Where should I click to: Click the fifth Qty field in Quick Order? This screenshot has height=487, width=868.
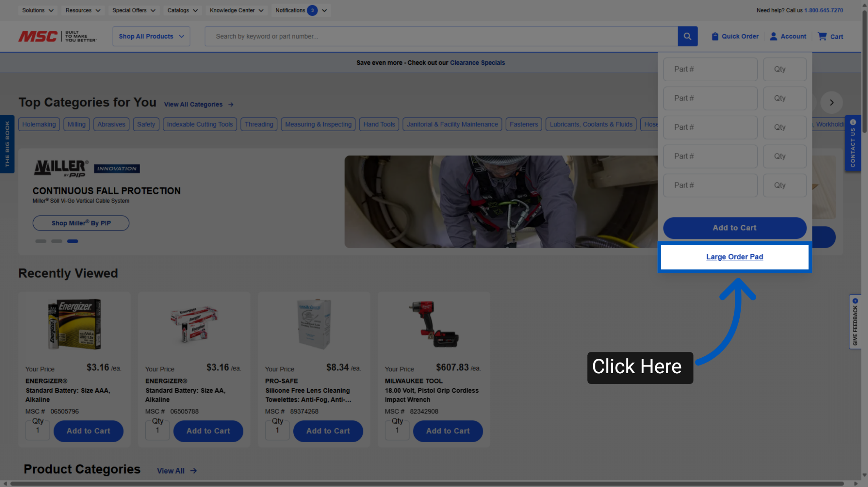tap(785, 185)
